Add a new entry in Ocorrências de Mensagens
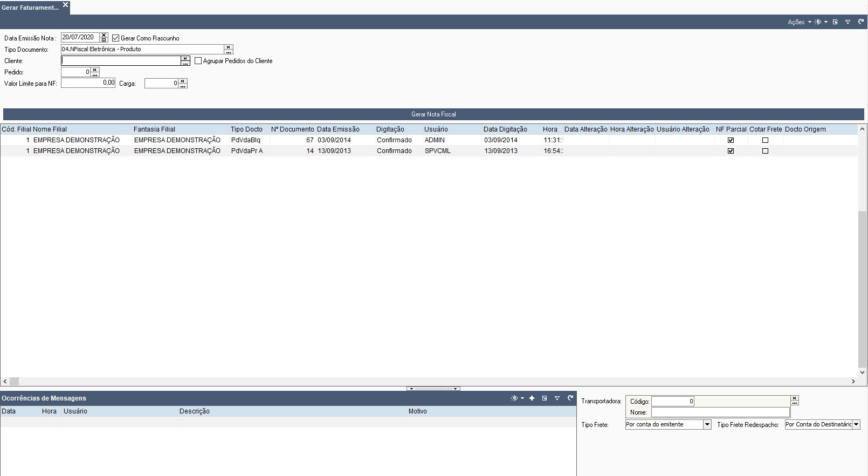This screenshot has height=476, width=868. [532, 398]
